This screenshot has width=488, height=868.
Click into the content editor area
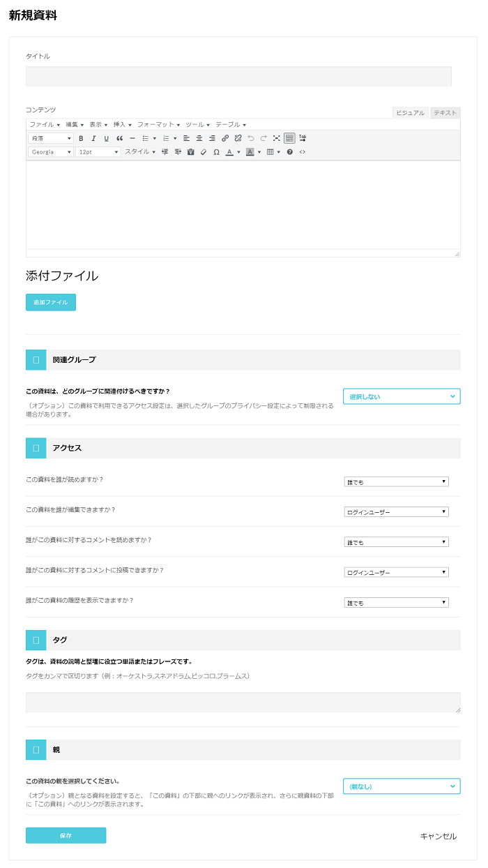(x=243, y=204)
